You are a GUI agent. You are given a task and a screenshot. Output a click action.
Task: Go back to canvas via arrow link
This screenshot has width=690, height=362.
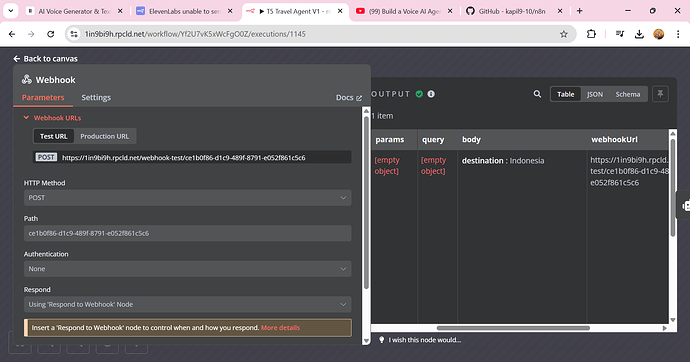[x=45, y=59]
